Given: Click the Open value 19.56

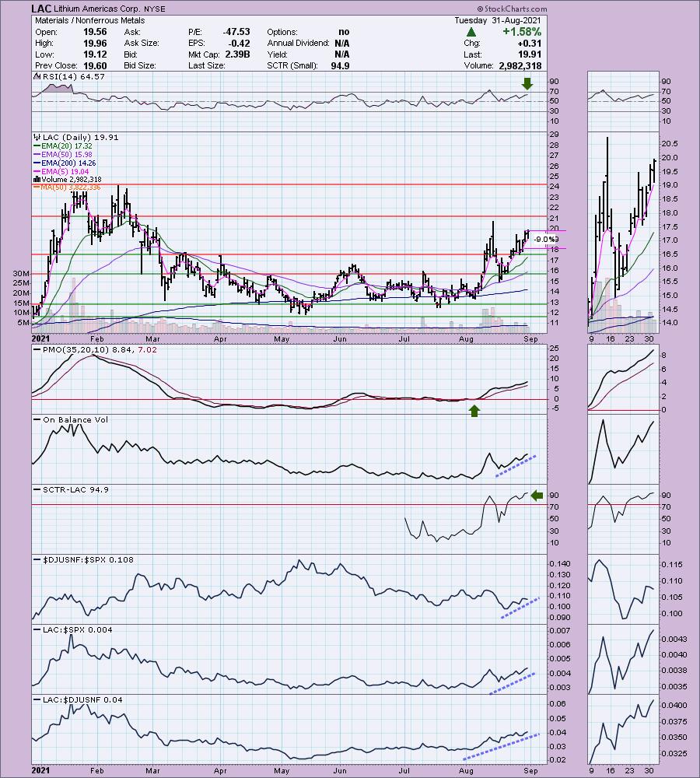Looking at the screenshot, I should (95, 32).
